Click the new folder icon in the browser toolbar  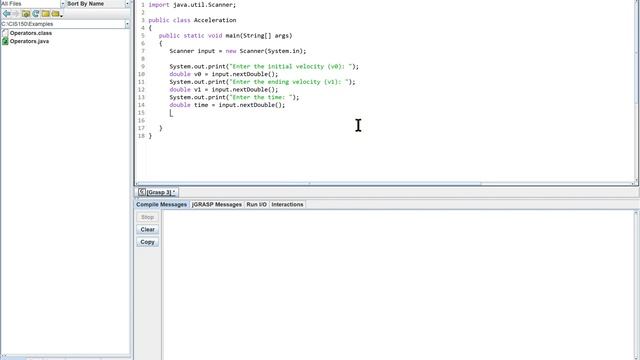click(45, 14)
